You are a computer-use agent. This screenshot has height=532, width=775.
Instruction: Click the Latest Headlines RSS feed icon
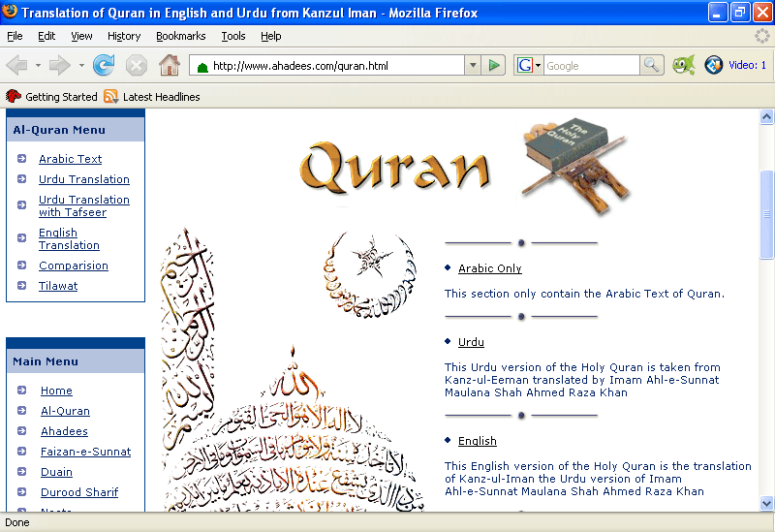point(110,96)
